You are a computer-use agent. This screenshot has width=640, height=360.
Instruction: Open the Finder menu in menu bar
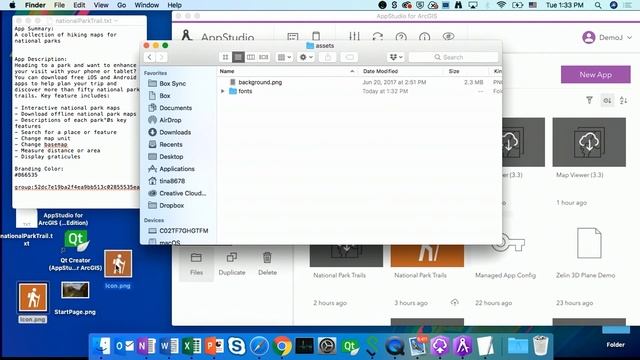pyautogui.click(x=35, y=5)
